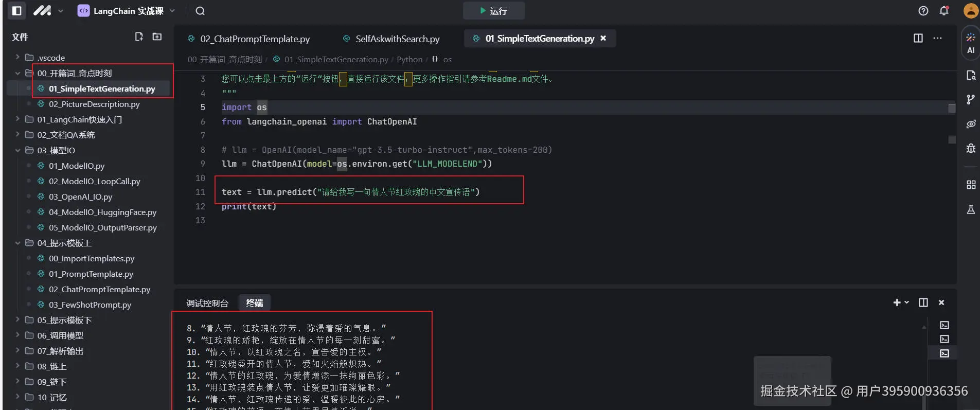Open the extensions grid icon
Viewport: 980px width, 410px height.
pos(971,185)
